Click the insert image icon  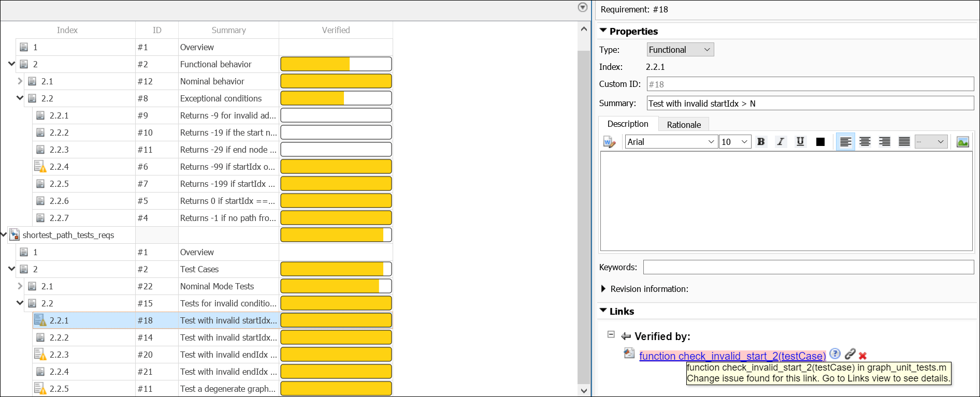[x=962, y=142]
